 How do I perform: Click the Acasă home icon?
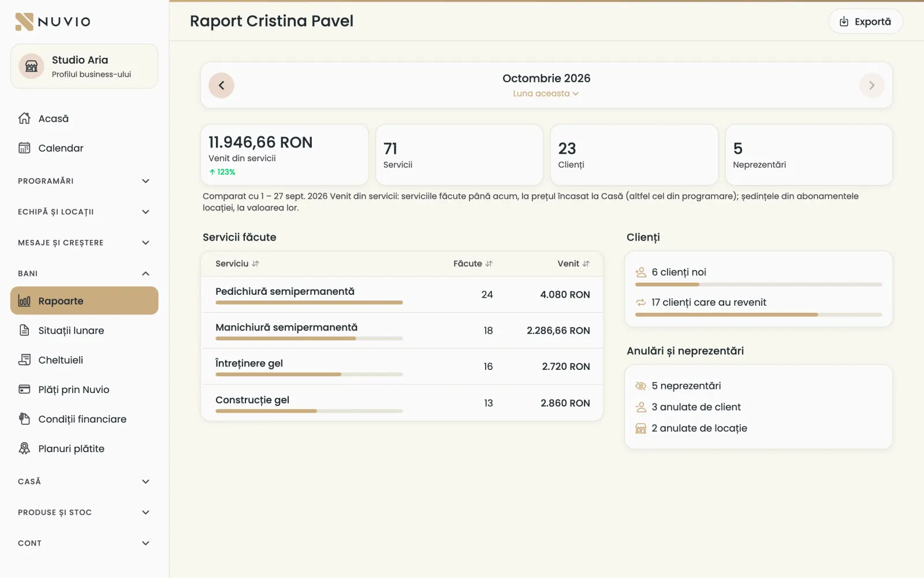pos(24,118)
